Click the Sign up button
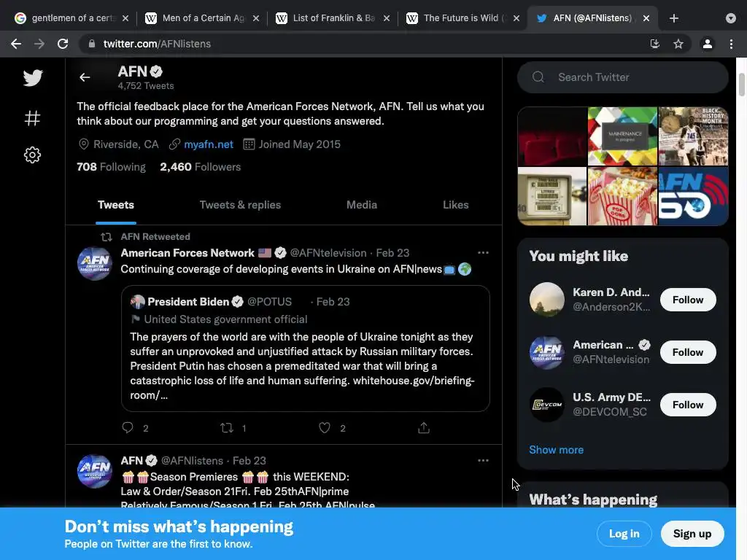This screenshot has height=560, width=747. point(692,534)
